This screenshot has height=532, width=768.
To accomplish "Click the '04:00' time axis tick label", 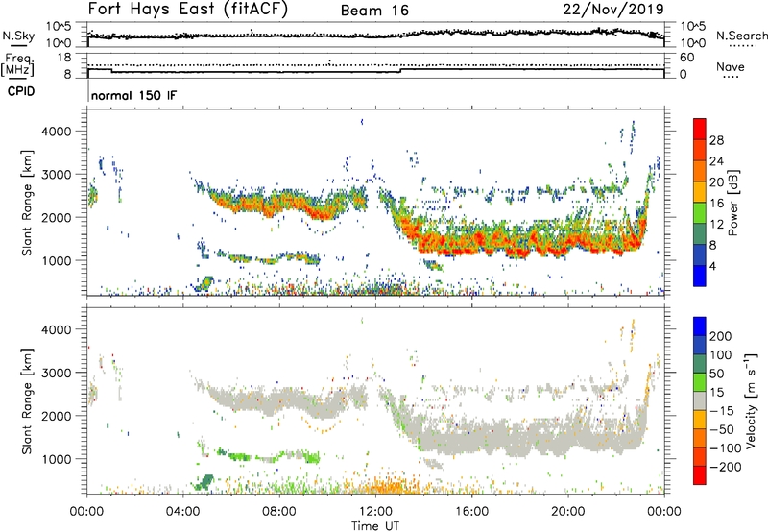I will (183, 512).
